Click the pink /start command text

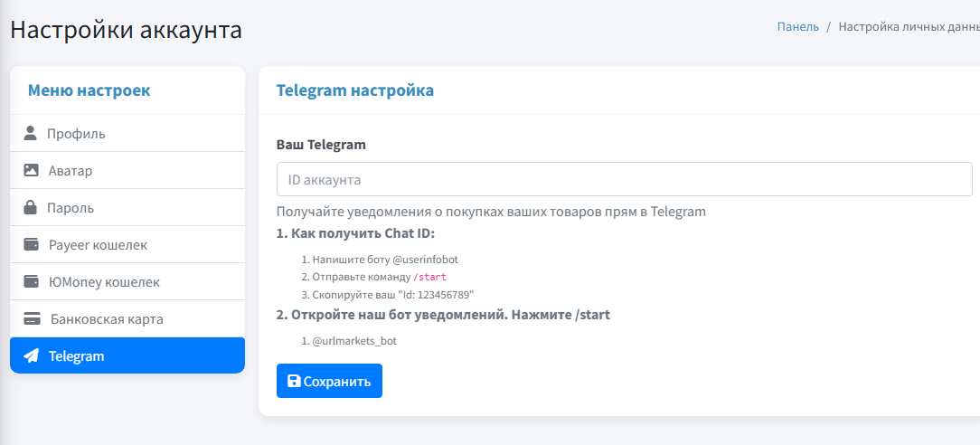point(429,277)
